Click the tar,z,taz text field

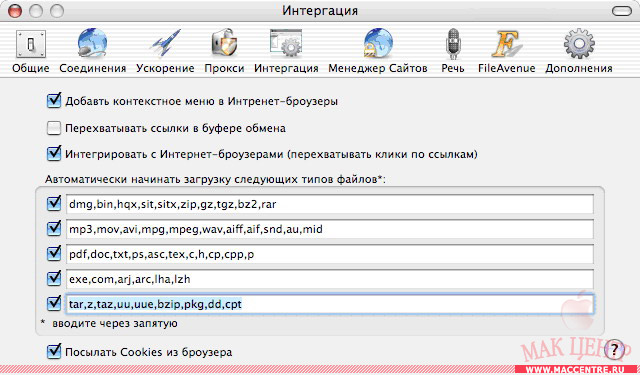pyautogui.click(x=330, y=304)
